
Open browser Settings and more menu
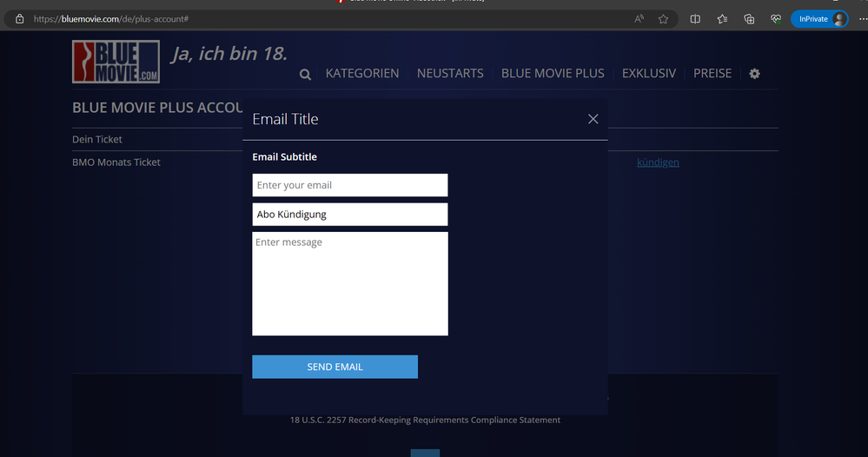point(863,19)
